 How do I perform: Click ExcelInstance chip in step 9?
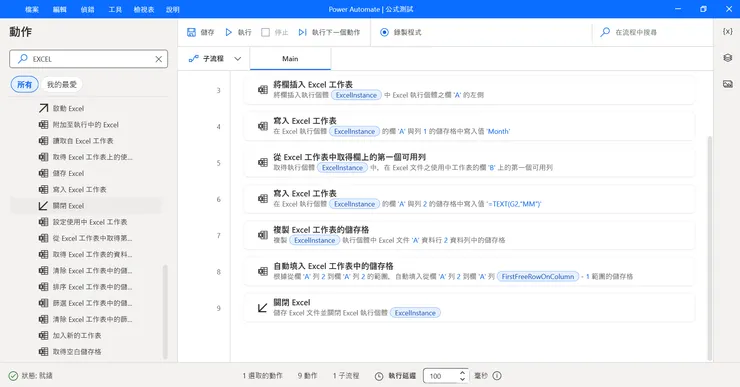coord(415,313)
